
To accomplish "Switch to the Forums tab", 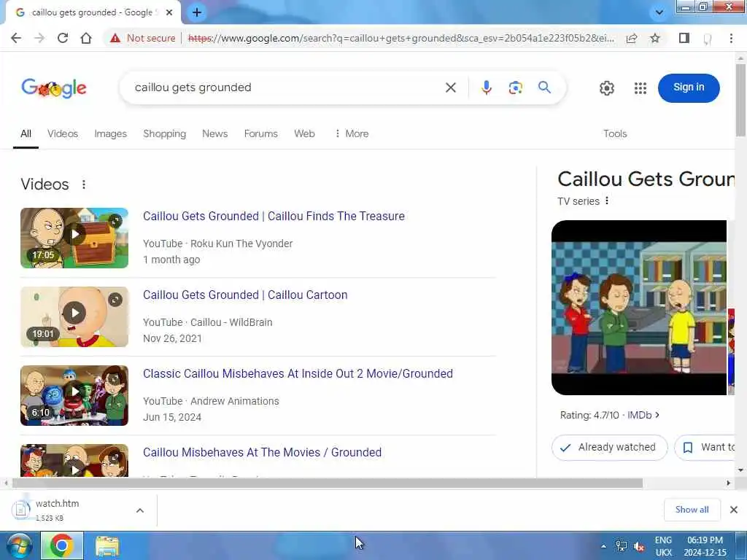I will click(260, 134).
